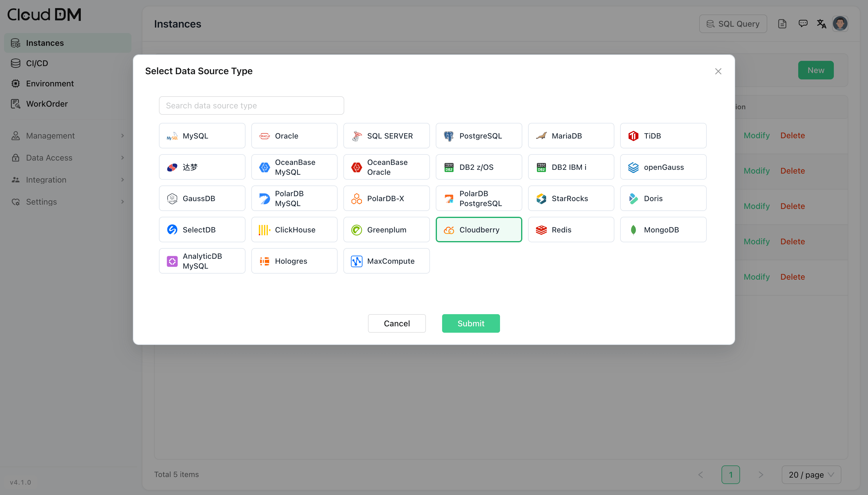868x495 pixels.
Task: Click Delete in the first instance row
Action: (793, 136)
